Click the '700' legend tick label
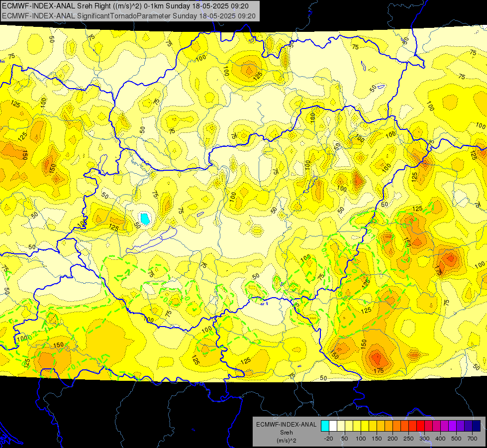 tap(472, 439)
